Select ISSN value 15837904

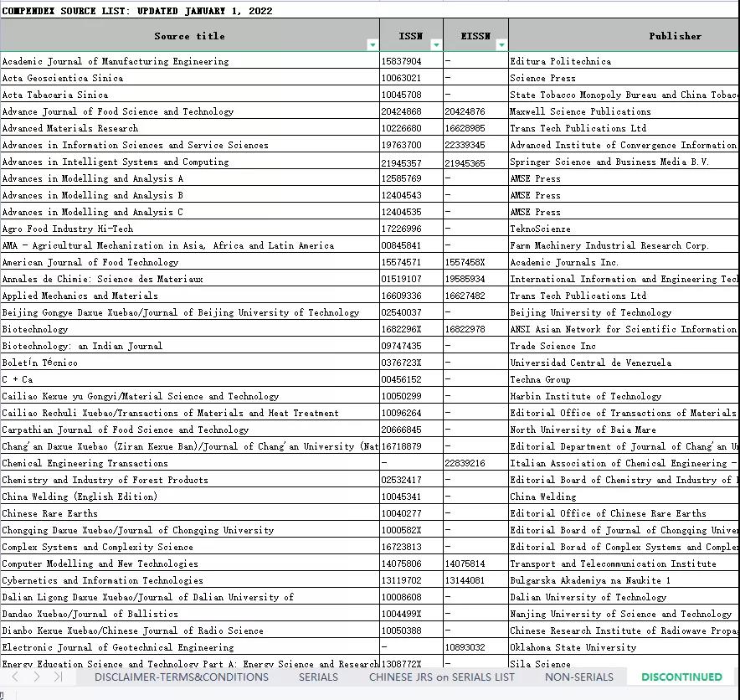[x=412, y=61]
